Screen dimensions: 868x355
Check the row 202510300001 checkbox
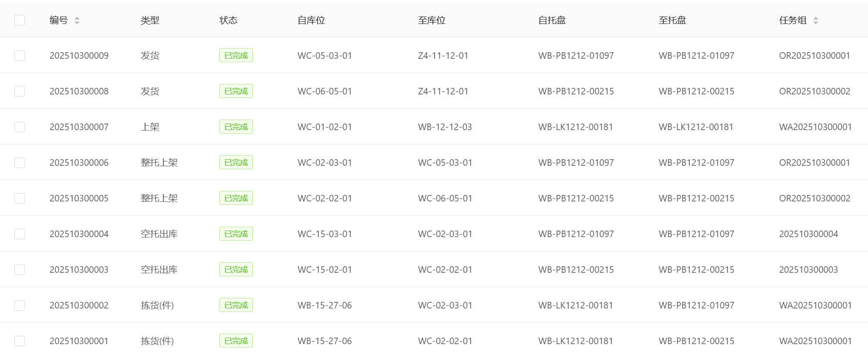click(20, 341)
